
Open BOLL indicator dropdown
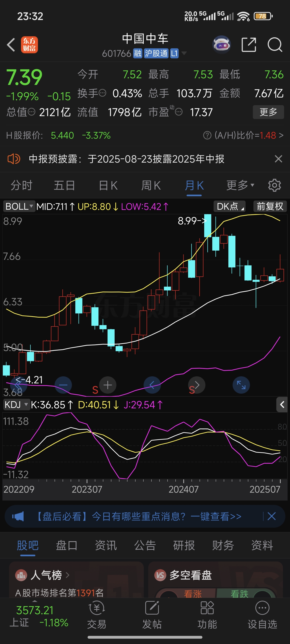[19, 206]
